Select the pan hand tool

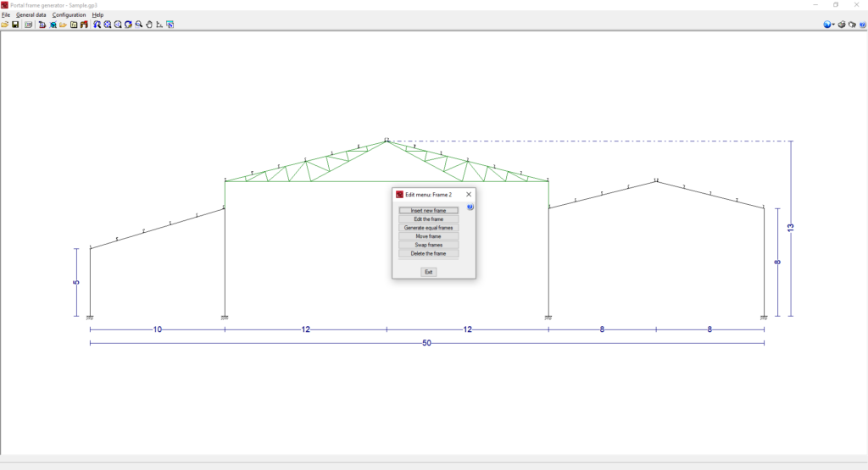[x=149, y=25]
